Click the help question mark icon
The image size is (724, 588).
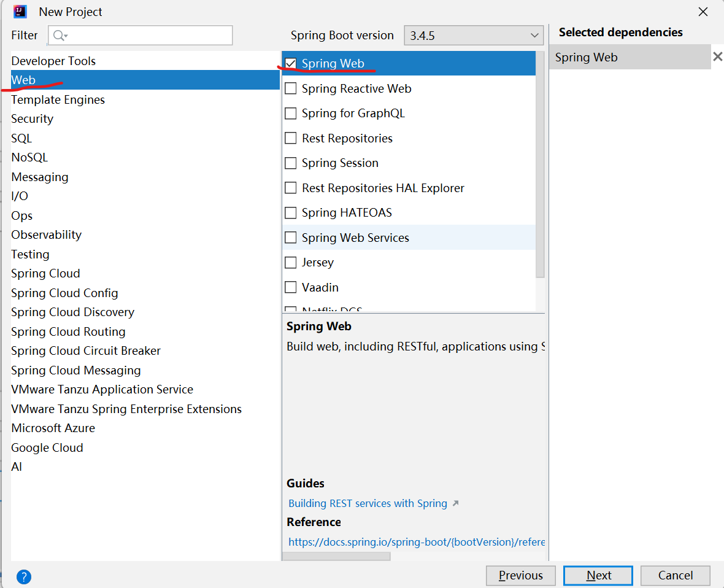point(23,576)
